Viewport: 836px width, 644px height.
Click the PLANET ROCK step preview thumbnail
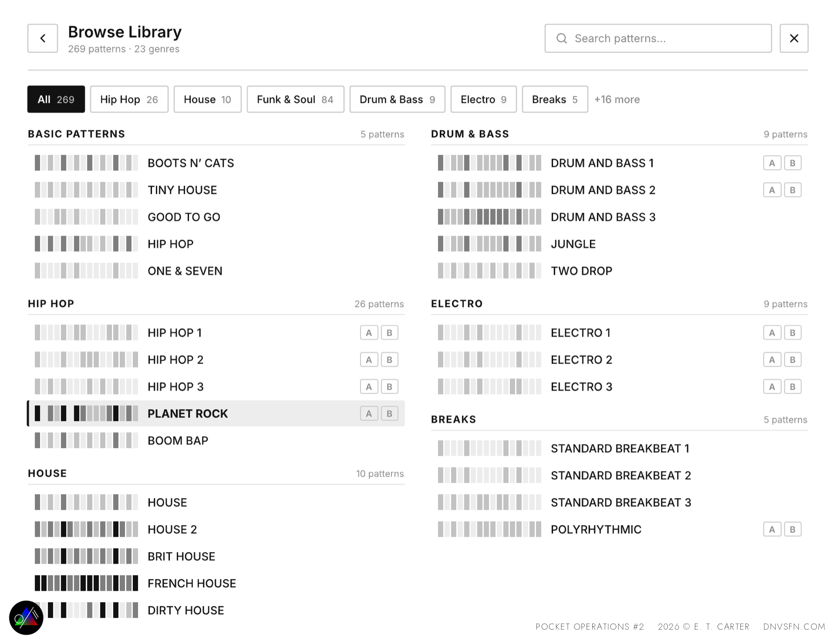click(x=86, y=413)
